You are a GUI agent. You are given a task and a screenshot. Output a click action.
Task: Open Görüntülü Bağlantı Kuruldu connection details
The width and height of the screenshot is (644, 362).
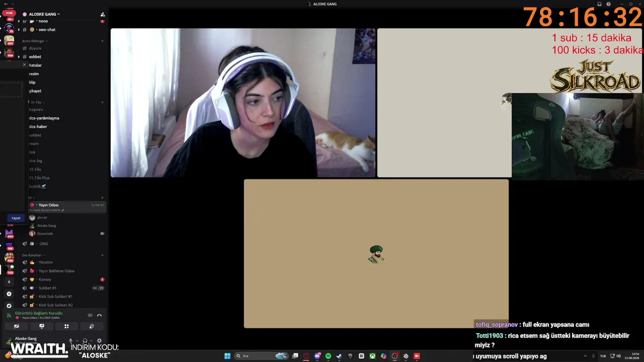pyautogui.click(x=39, y=313)
